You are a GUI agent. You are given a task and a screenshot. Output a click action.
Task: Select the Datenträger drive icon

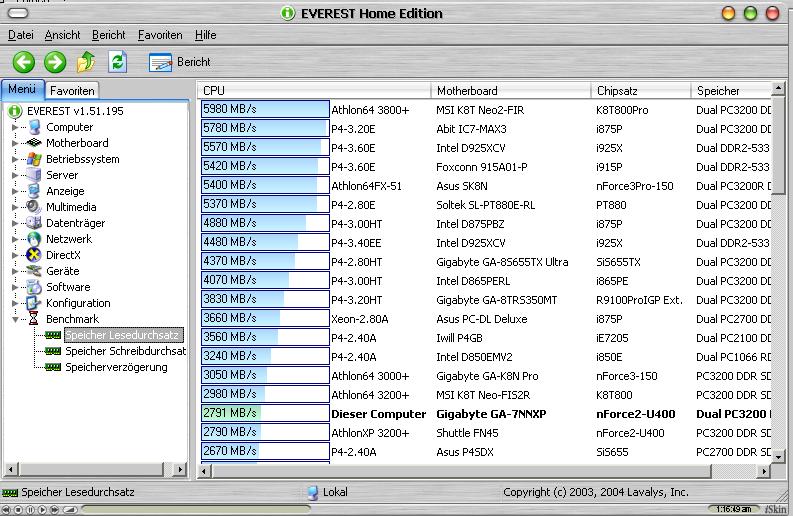34,223
